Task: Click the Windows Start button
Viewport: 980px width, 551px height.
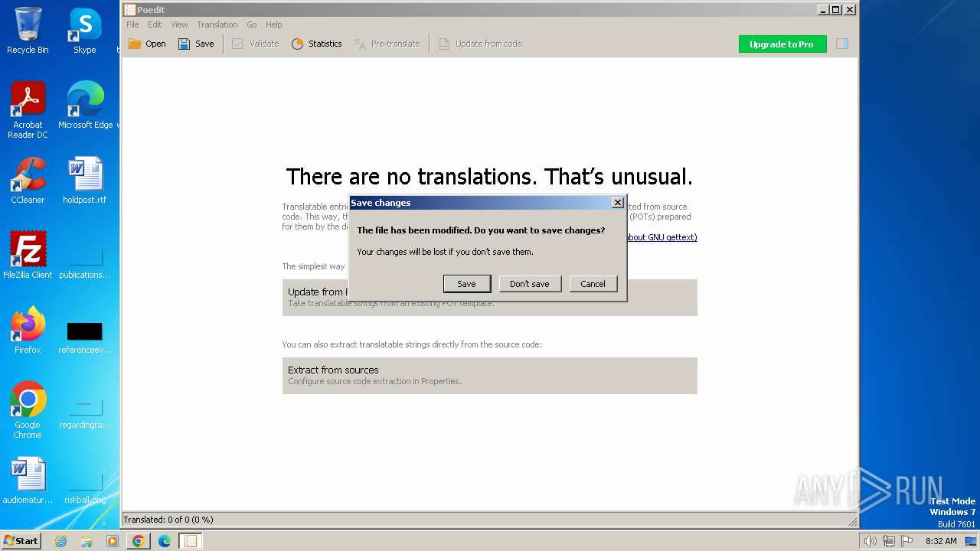Action: [21, 541]
